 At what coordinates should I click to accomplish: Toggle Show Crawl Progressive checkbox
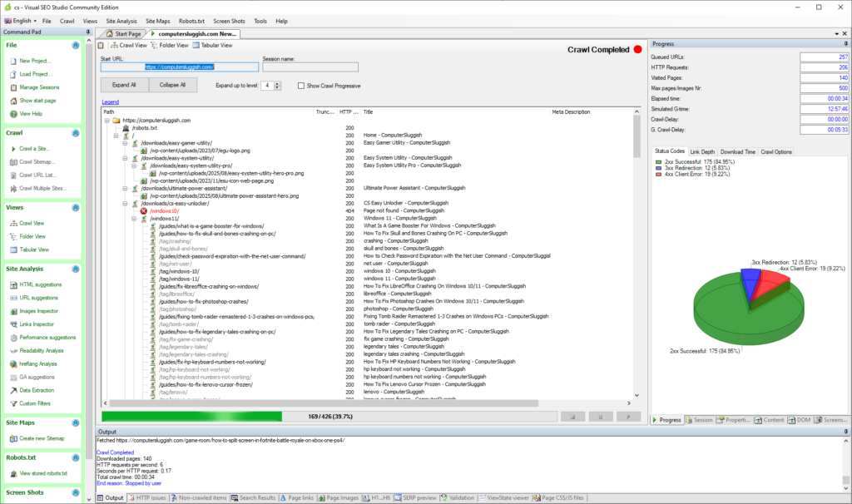click(301, 86)
